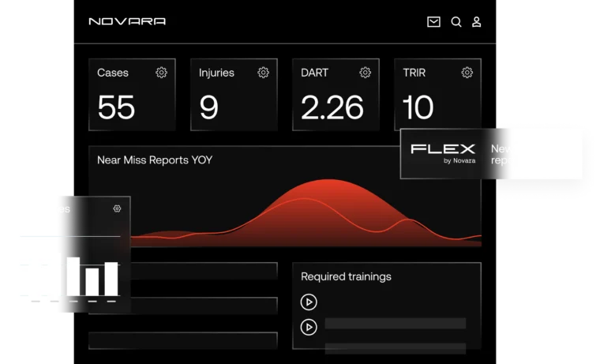Open the user profile icon

click(x=476, y=22)
